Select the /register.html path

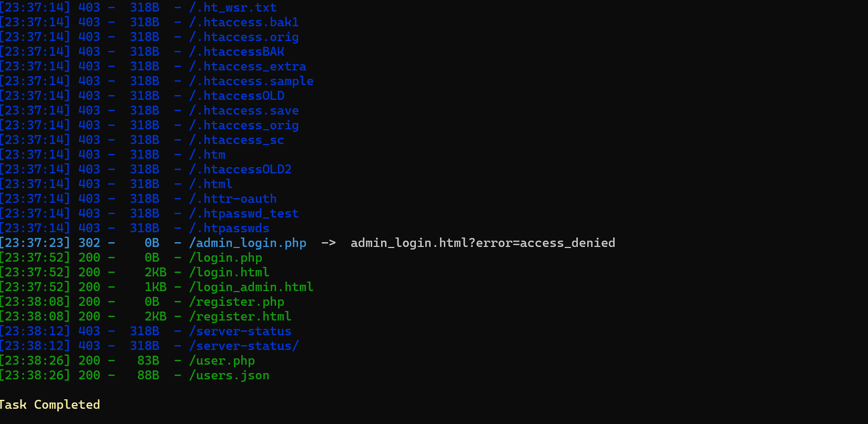pos(240,317)
